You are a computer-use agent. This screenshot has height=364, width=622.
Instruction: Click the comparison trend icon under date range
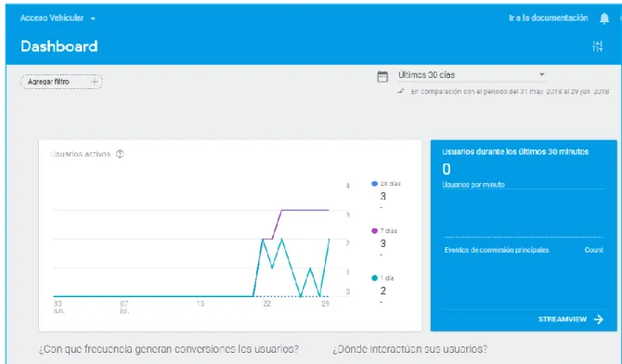401,91
